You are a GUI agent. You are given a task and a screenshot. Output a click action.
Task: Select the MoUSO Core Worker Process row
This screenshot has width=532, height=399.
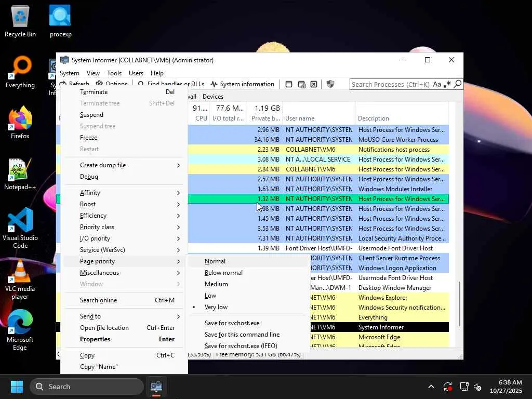pos(318,140)
